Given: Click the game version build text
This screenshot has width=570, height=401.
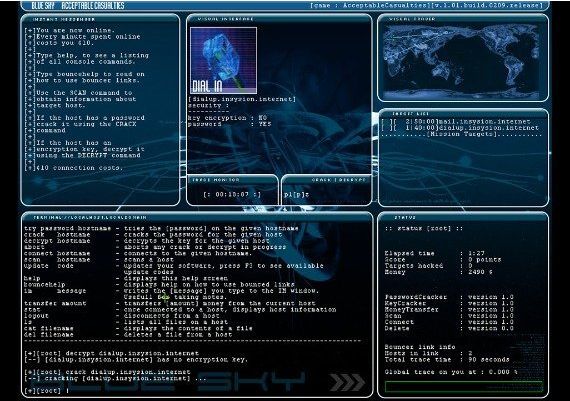Looking at the screenshot, I should click(426, 5).
